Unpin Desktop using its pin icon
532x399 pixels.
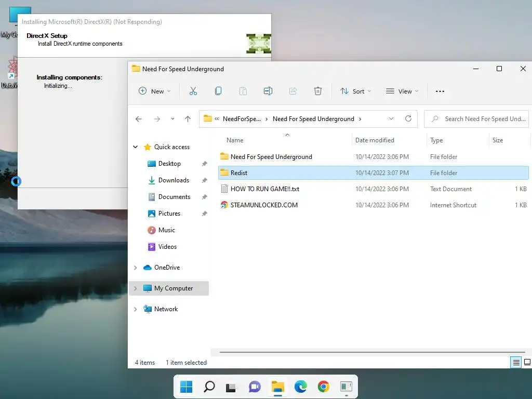pos(204,164)
